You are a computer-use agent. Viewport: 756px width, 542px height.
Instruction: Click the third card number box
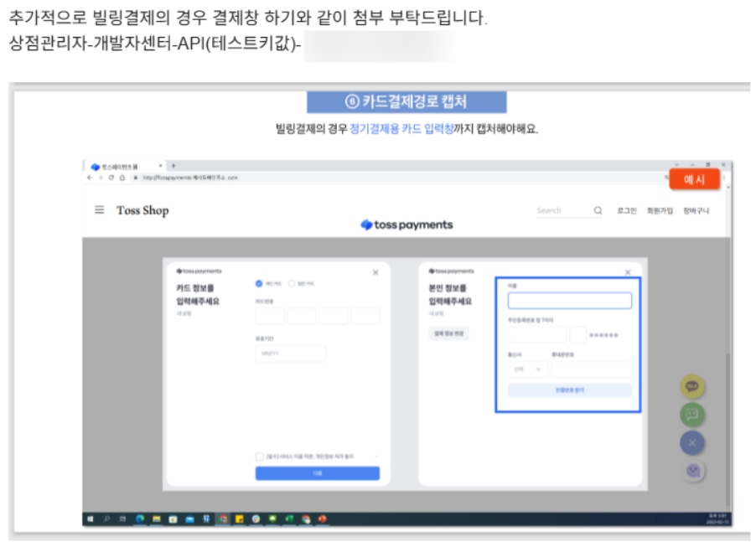coord(334,317)
